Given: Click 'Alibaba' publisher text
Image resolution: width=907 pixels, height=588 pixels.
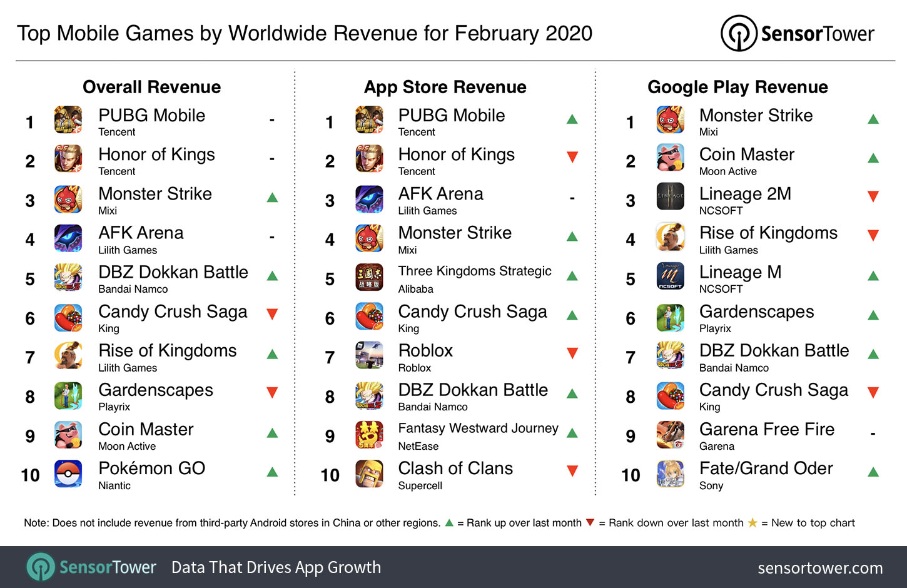Looking at the screenshot, I should 416,289.
